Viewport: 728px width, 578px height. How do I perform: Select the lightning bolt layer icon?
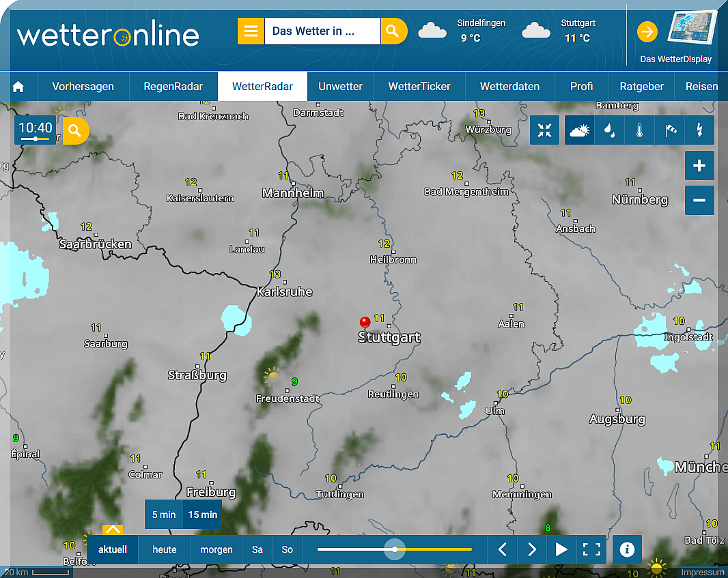[x=699, y=130]
